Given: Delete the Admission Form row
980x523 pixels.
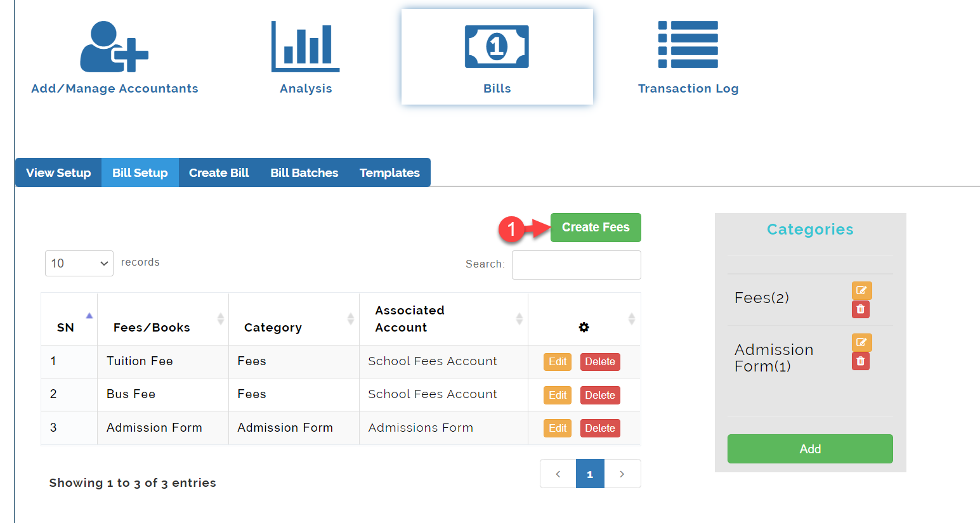Looking at the screenshot, I should [600, 428].
